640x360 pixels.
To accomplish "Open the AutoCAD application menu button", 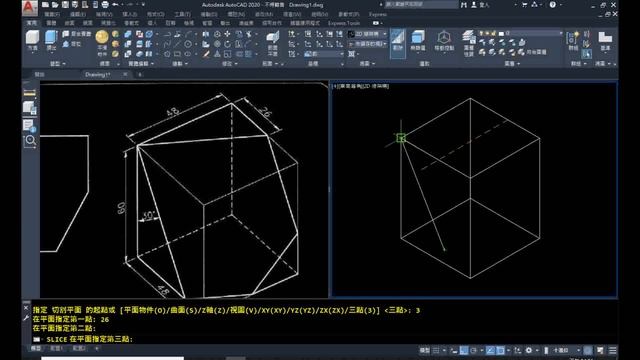I will pyautogui.click(x=29, y=7).
